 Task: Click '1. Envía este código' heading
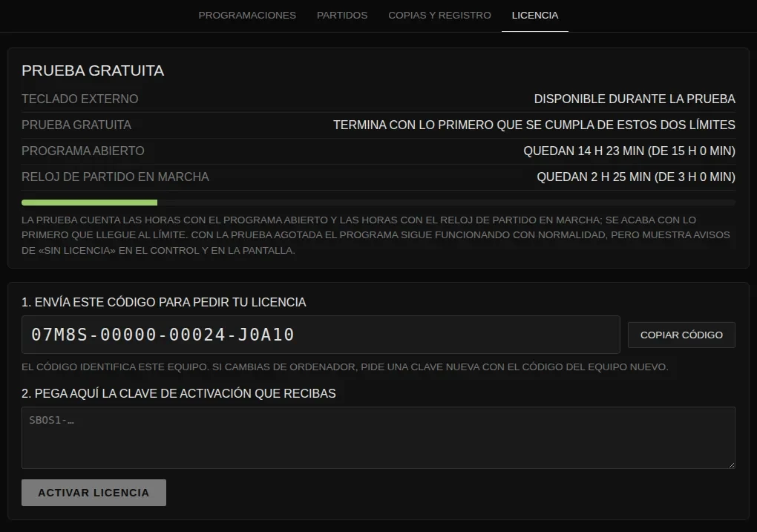(x=164, y=302)
